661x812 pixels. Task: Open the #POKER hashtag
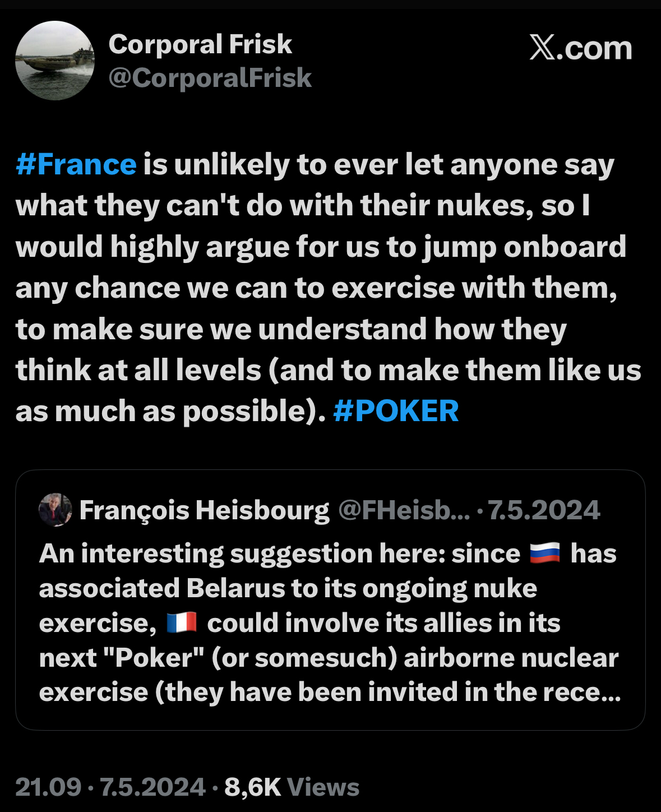(396, 411)
